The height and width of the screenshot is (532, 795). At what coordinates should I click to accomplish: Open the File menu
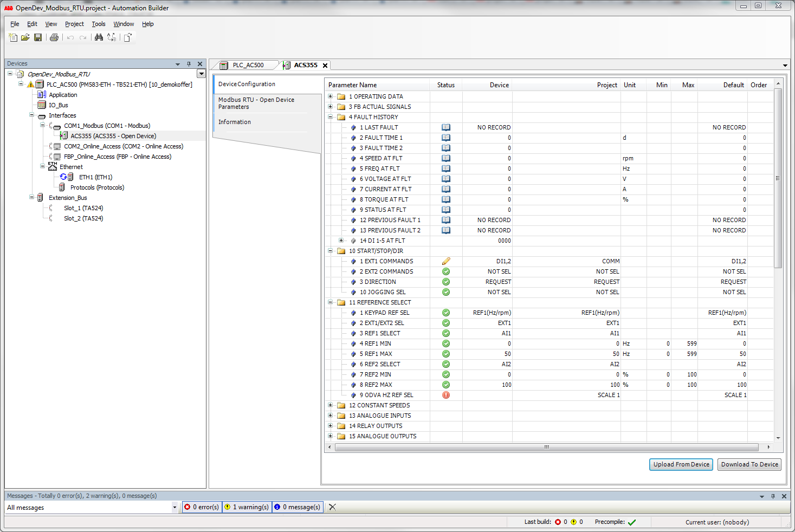click(15, 24)
